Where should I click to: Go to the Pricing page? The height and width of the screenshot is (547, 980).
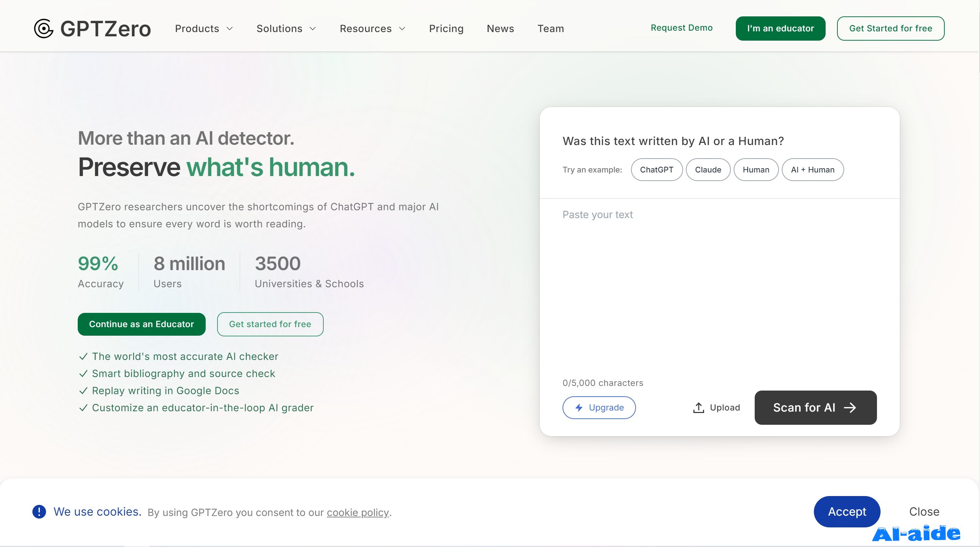(446, 29)
